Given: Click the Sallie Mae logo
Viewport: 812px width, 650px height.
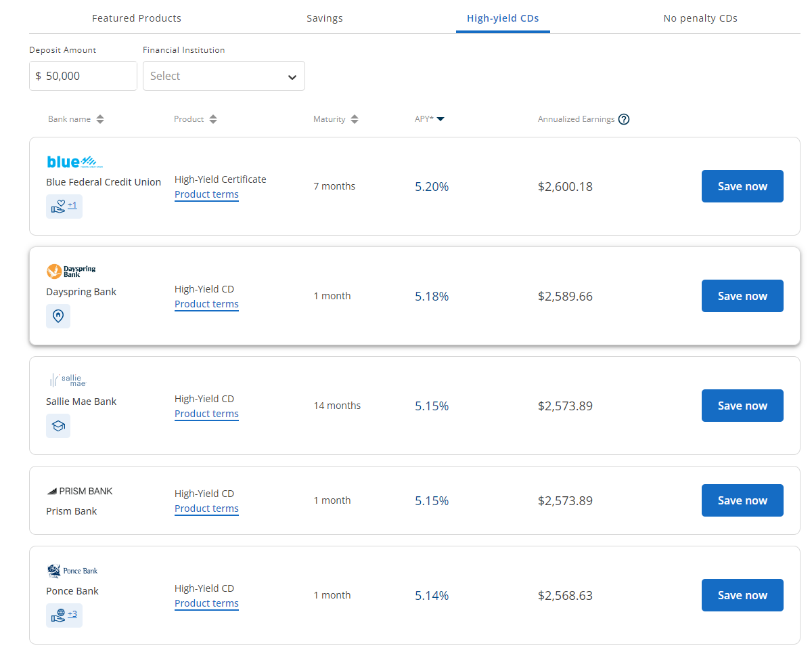Looking at the screenshot, I should pyautogui.click(x=68, y=380).
